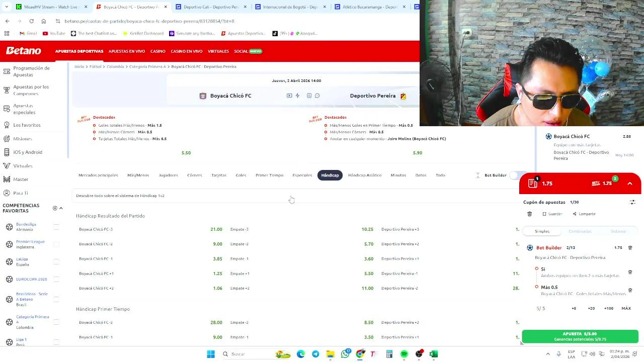Click the lightning icon in match header
644x362 pixels.
pyautogui.click(x=297, y=96)
